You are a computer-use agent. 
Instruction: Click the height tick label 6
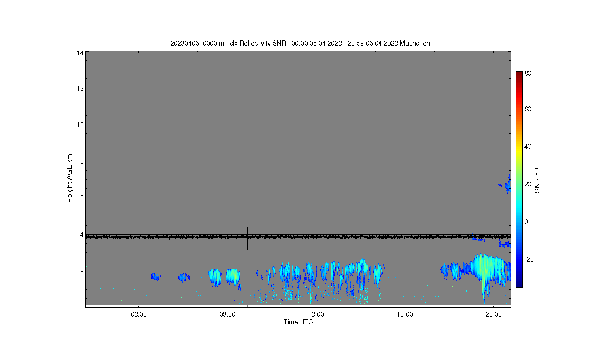[82, 198]
